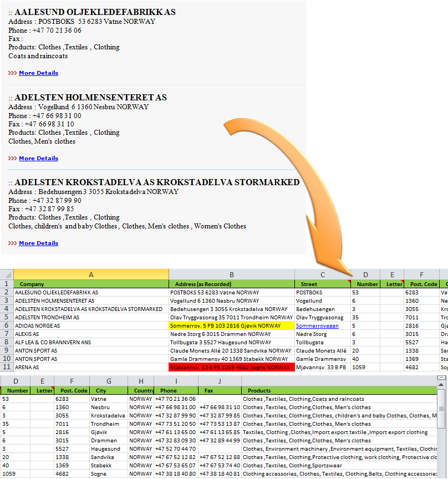448x479 pixels.
Task: Click the Street header cell
Action: (323, 284)
